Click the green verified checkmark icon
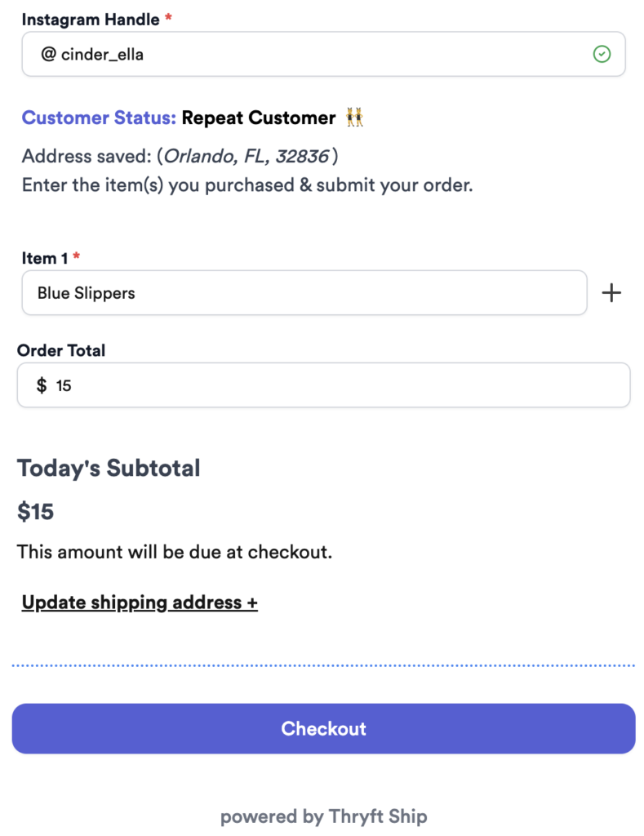The width and height of the screenshot is (644, 836). pos(602,54)
